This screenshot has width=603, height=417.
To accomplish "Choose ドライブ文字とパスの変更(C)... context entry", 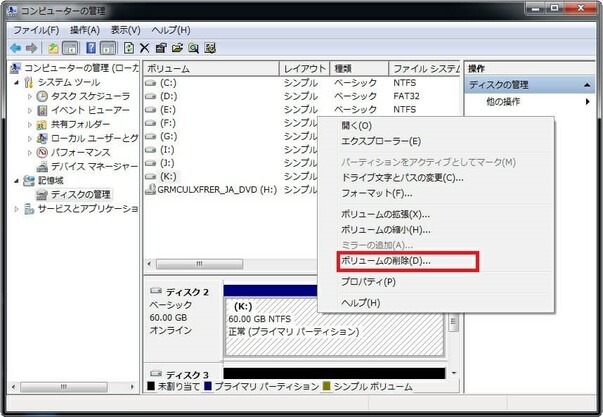I will pos(402,178).
